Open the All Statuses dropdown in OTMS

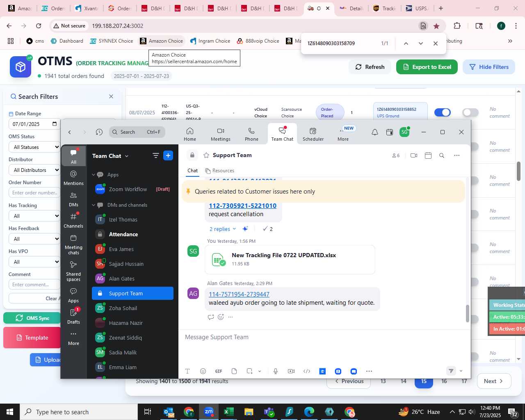coord(34,147)
